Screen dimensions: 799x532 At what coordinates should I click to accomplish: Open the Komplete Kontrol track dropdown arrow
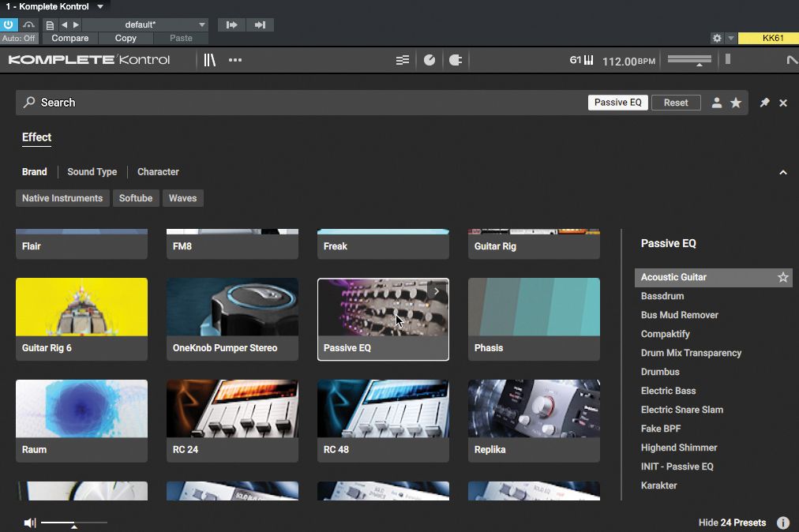[x=100, y=7]
